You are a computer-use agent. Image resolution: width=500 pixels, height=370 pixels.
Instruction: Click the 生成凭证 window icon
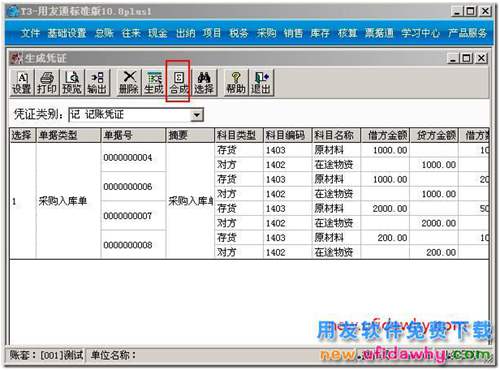16,58
